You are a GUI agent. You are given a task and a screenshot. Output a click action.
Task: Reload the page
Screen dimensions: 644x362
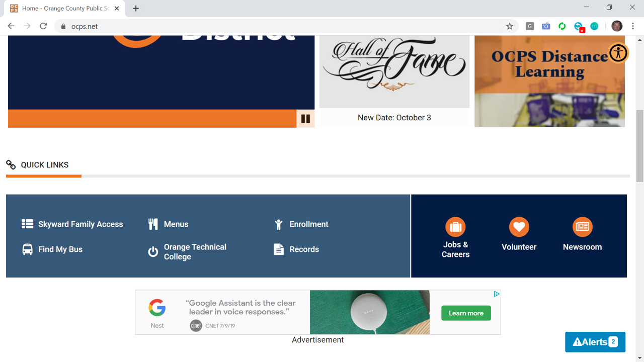pos(43,26)
